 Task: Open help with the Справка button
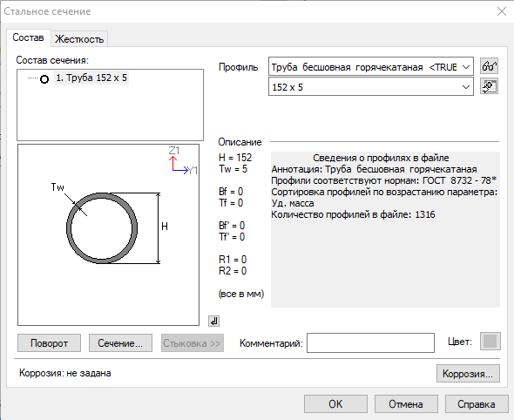(x=477, y=404)
